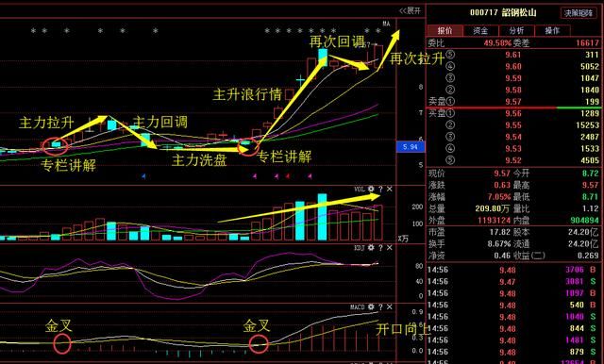The height and width of the screenshot is (364, 604).
Task: Click 量比 value 1.12
Action: [x=591, y=209]
